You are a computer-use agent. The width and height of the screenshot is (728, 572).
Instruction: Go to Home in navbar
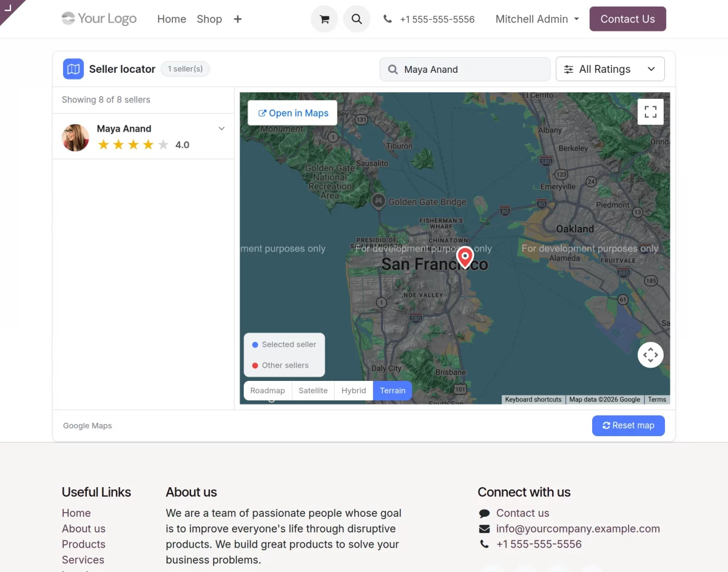click(x=172, y=19)
